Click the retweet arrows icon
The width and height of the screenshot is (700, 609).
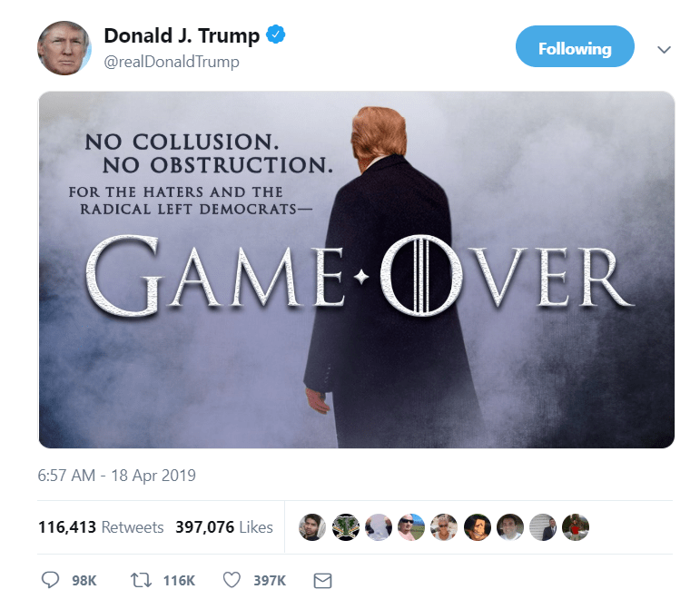(141, 580)
